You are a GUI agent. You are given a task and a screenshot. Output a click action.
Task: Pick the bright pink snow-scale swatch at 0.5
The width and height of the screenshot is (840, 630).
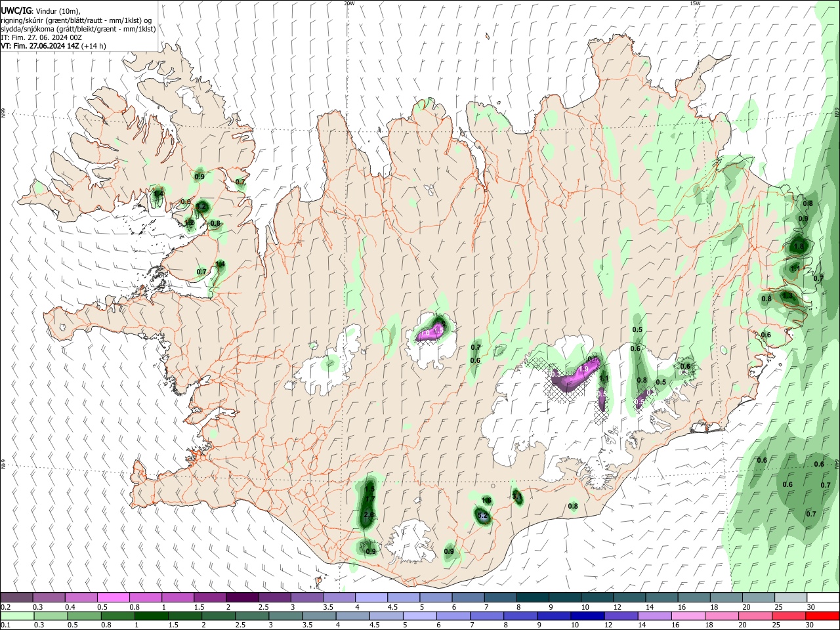click(x=113, y=598)
